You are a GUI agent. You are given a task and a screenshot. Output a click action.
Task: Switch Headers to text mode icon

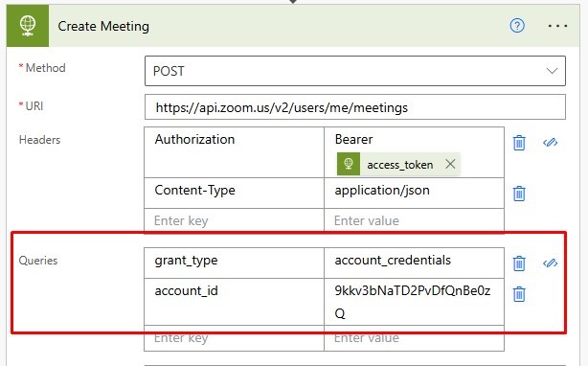[550, 143]
